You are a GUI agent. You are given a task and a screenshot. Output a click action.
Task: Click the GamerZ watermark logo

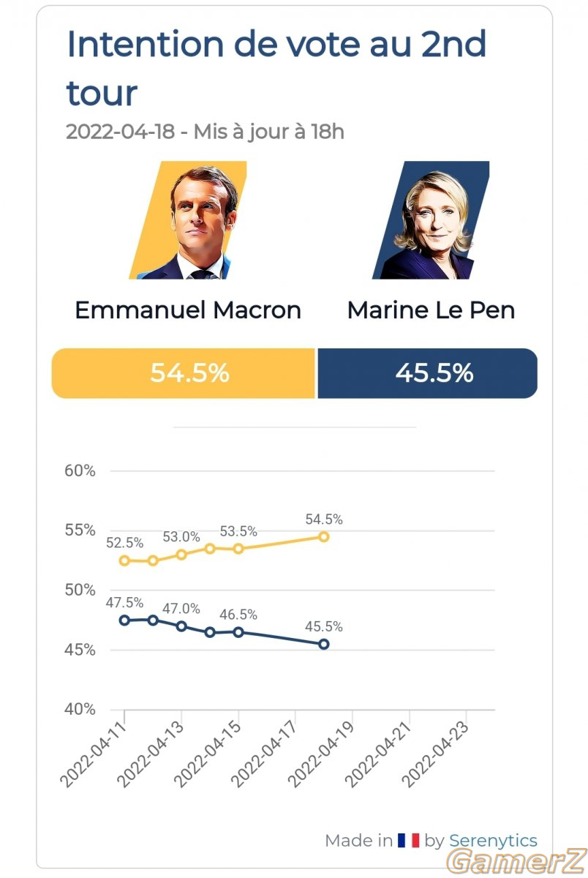[516, 863]
